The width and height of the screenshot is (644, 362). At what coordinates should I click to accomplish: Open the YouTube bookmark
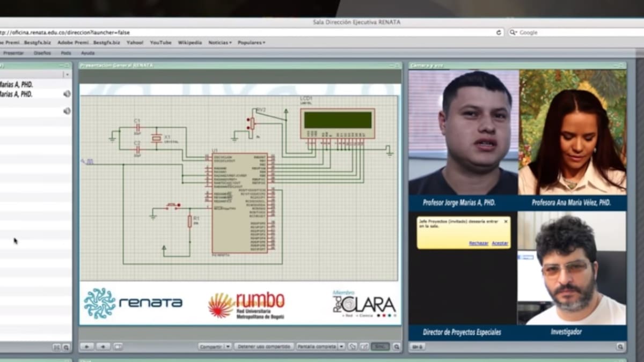pos(160,42)
